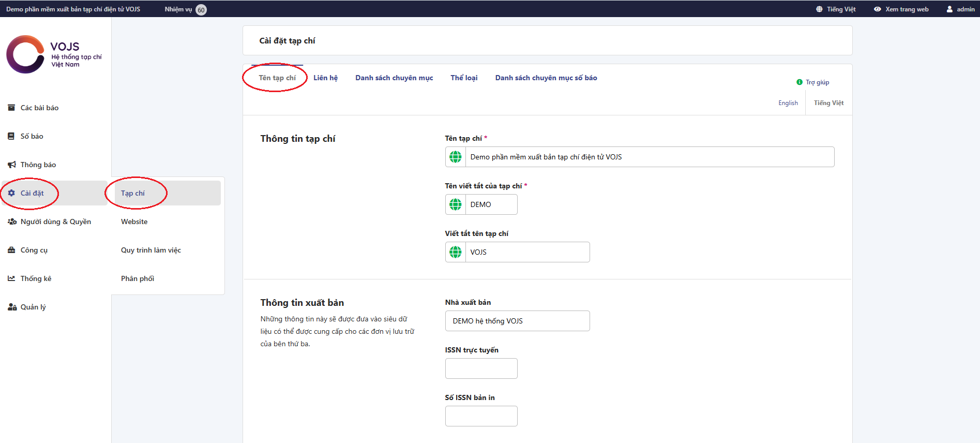Open Thống kê statistics in sidebar
Viewport: 980px width, 443px height.
[x=36, y=278]
